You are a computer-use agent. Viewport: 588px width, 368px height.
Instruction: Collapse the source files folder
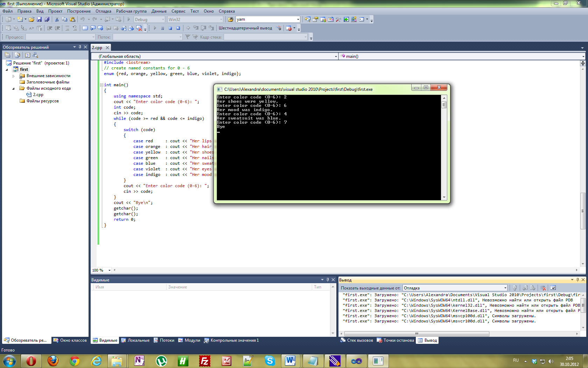pyautogui.click(x=14, y=88)
